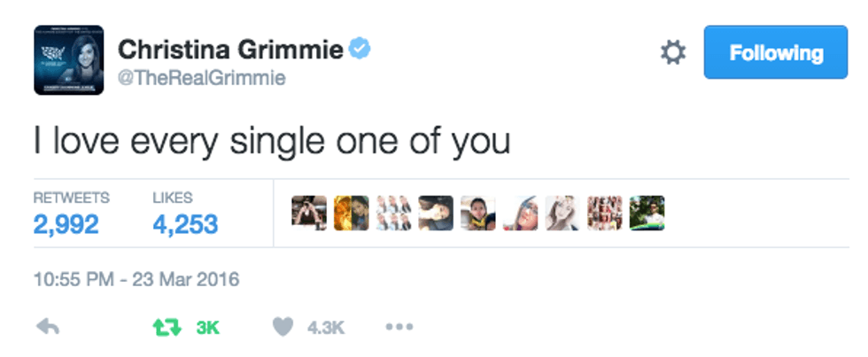Click the Christina Grimmie display name
This screenshot has width=868, height=357.
click(229, 50)
